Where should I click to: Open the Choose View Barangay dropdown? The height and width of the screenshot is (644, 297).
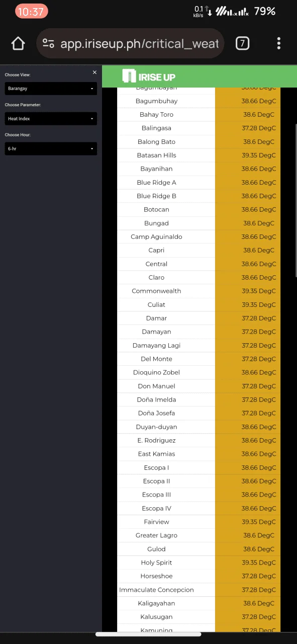coord(51,89)
